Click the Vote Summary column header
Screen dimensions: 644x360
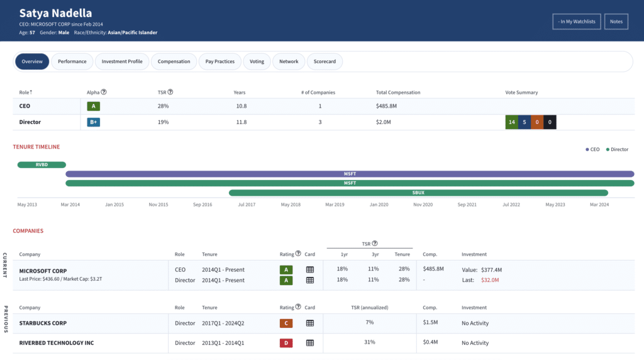coord(521,93)
